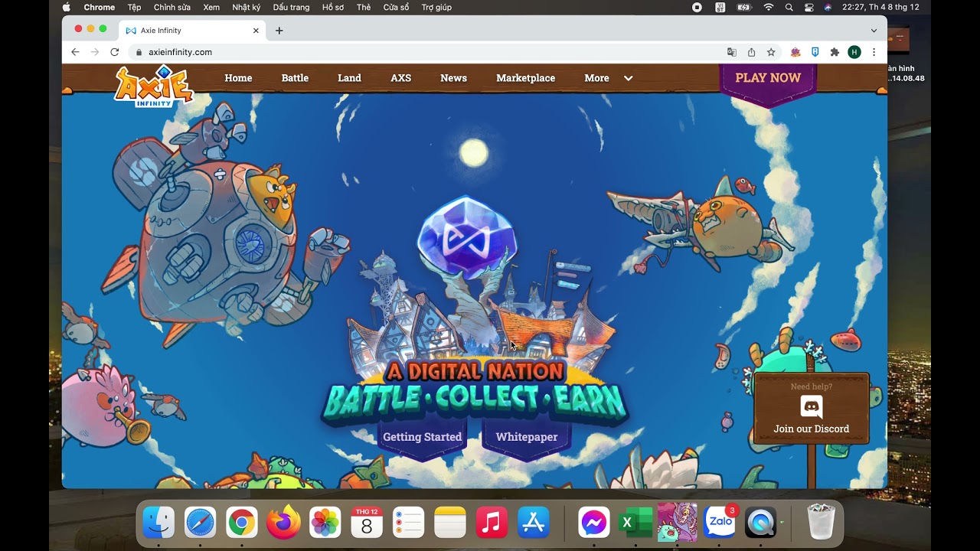The width and height of the screenshot is (980, 551).
Task: Launch Firefox from the dock
Action: coord(283,523)
